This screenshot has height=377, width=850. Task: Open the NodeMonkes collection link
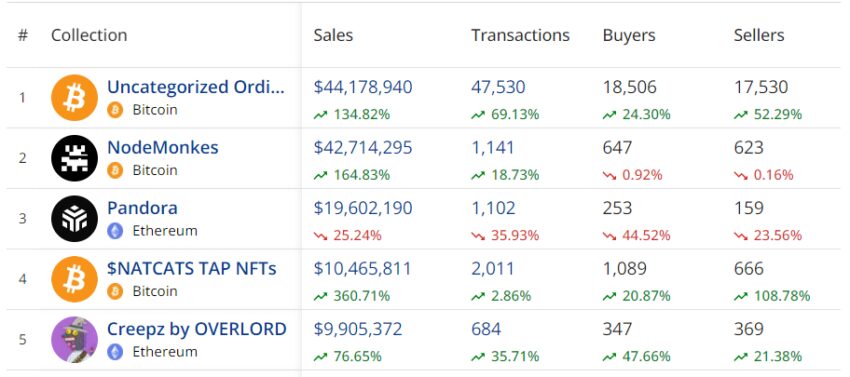pyautogui.click(x=163, y=147)
